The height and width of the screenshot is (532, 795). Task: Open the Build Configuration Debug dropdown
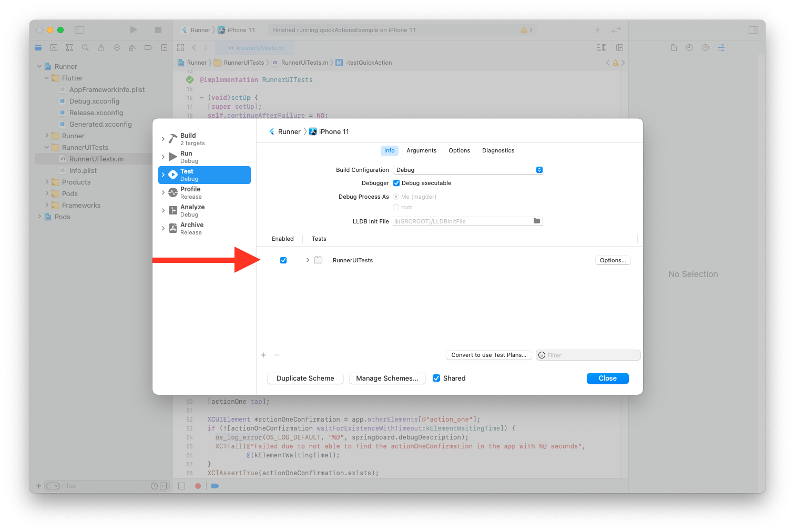[x=468, y=170]
